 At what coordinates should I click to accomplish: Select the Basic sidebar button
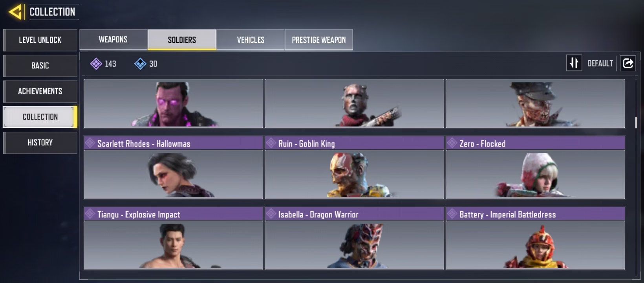tap(40, 66)
